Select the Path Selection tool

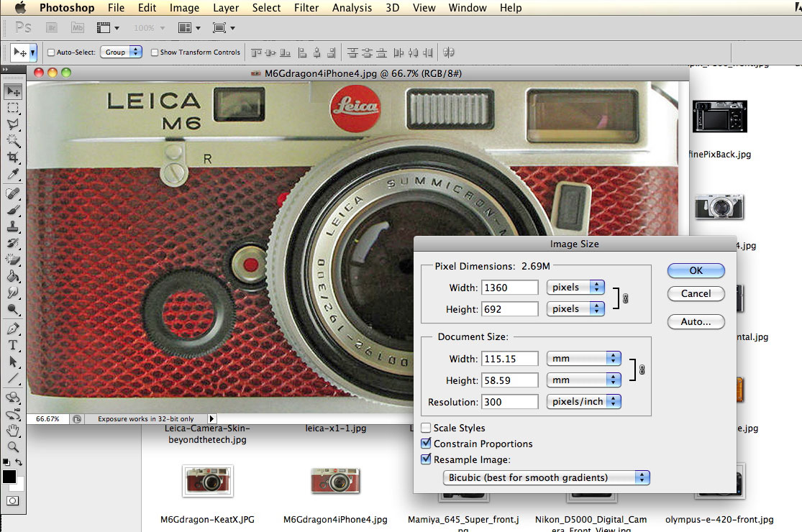13,362
